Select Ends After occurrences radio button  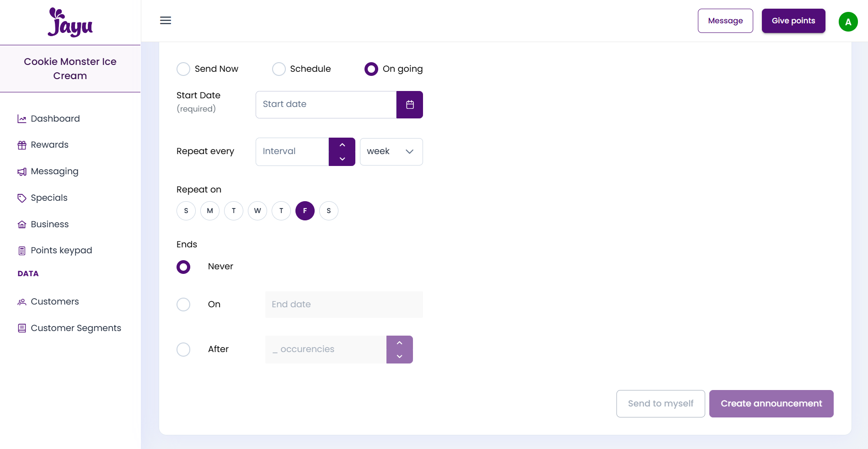point(183,349)
